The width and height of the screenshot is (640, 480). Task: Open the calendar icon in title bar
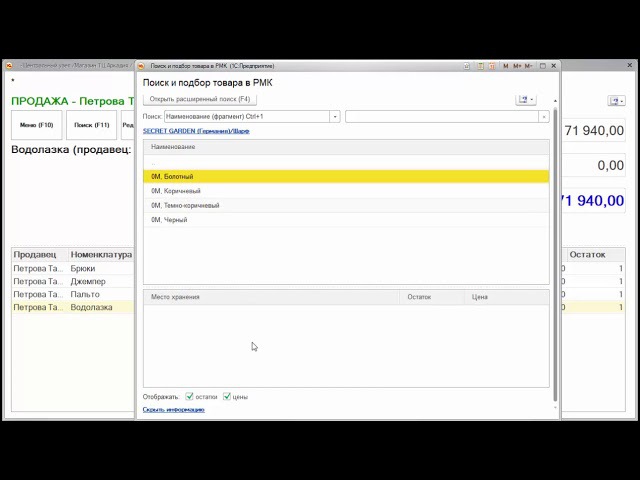[x=492, y=66]
